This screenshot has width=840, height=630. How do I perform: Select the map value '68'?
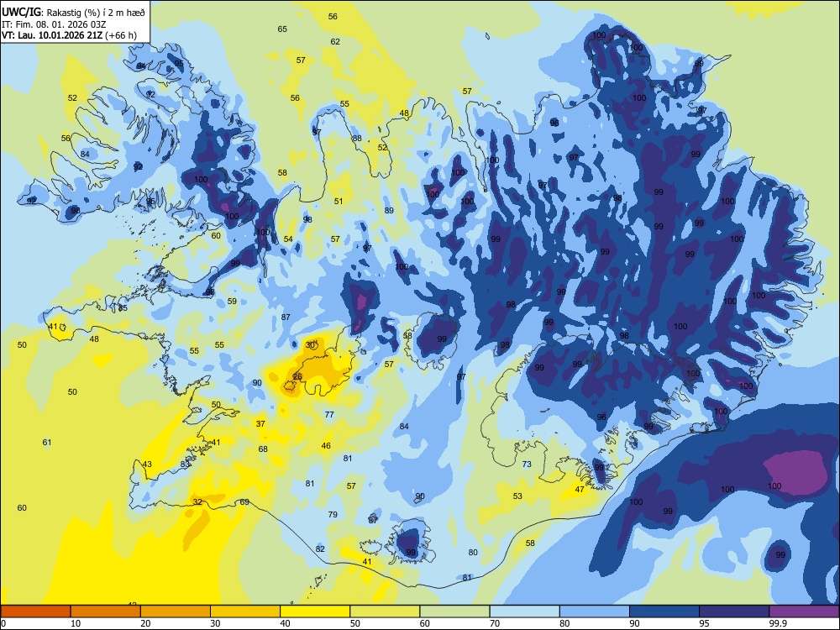point(263,449)
